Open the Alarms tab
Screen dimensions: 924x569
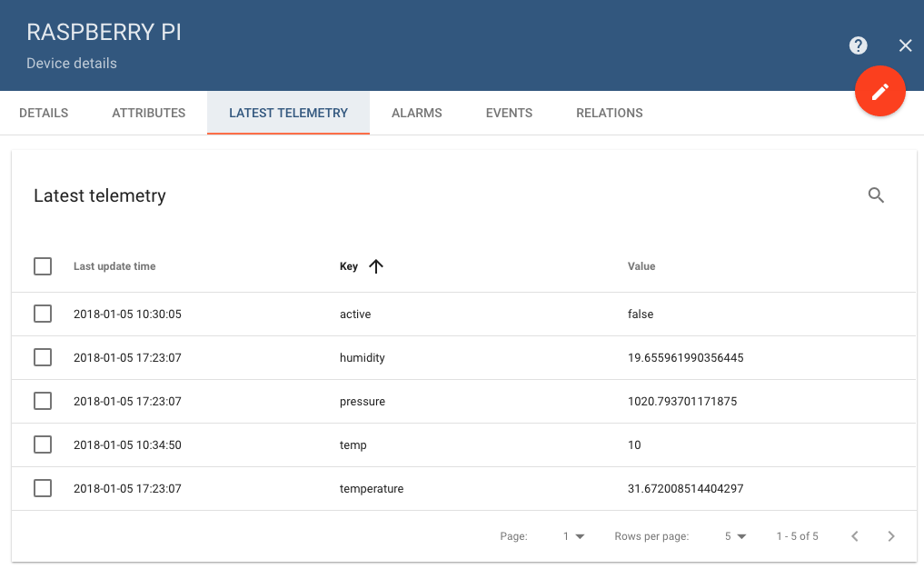416,113
